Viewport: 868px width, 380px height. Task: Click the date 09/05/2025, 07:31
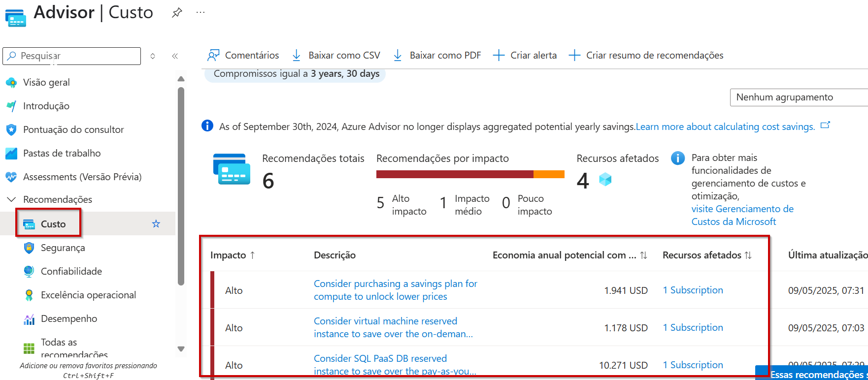pos(826,290)
